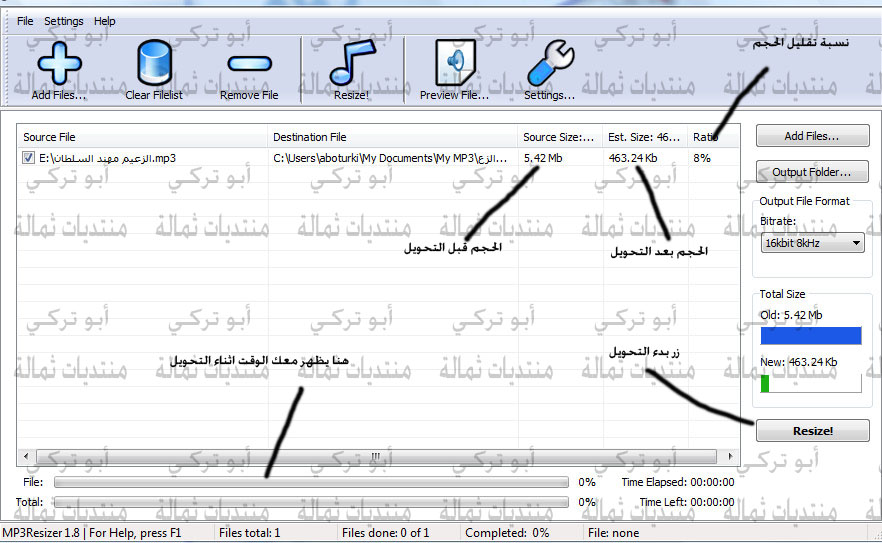Click status bar text Files done: 0 of 1
Image resolution: width=882 pixels, height=543 pixels.
point(385,533)
